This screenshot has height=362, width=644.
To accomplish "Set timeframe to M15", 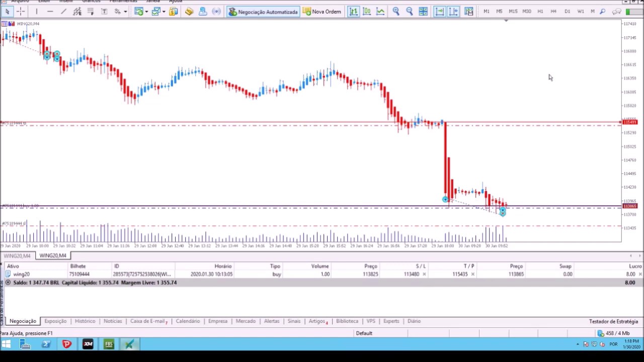I will [513, 11].
